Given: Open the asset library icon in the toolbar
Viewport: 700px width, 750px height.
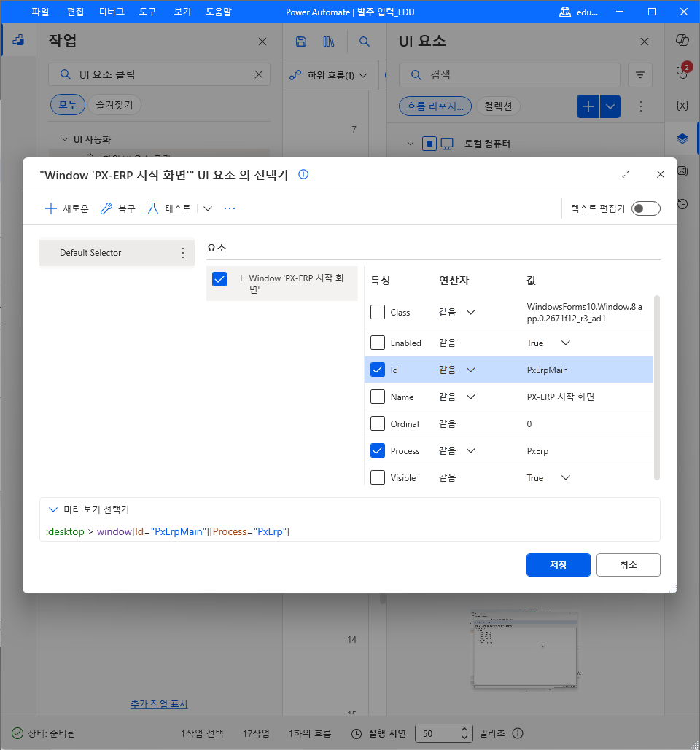Looking at the screenshot, I should point(329,42).
